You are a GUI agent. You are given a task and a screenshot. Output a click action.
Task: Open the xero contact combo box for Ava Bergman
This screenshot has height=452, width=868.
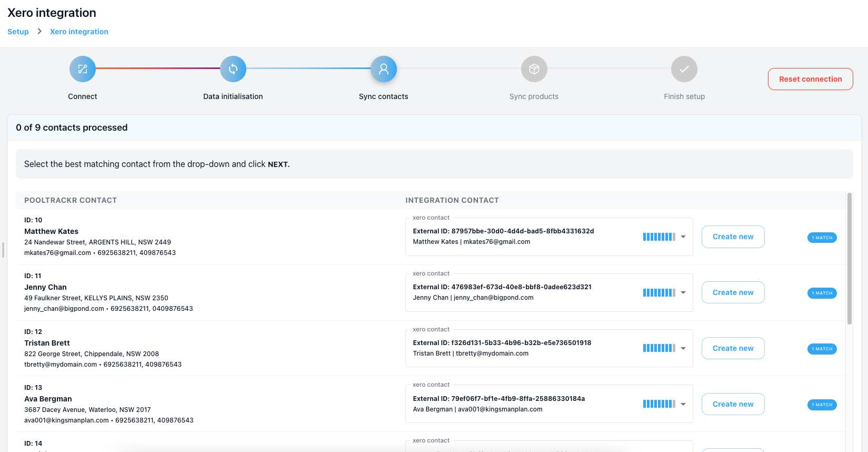point(549,404)
